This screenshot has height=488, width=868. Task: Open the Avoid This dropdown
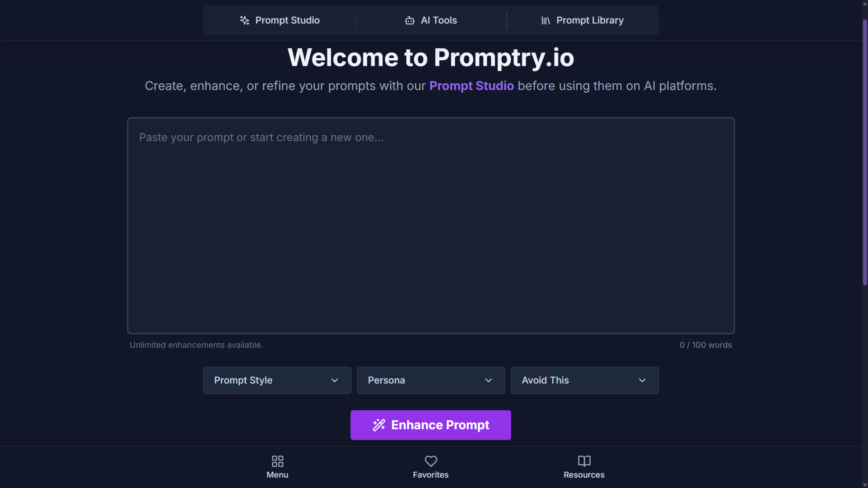click(584, 380)
